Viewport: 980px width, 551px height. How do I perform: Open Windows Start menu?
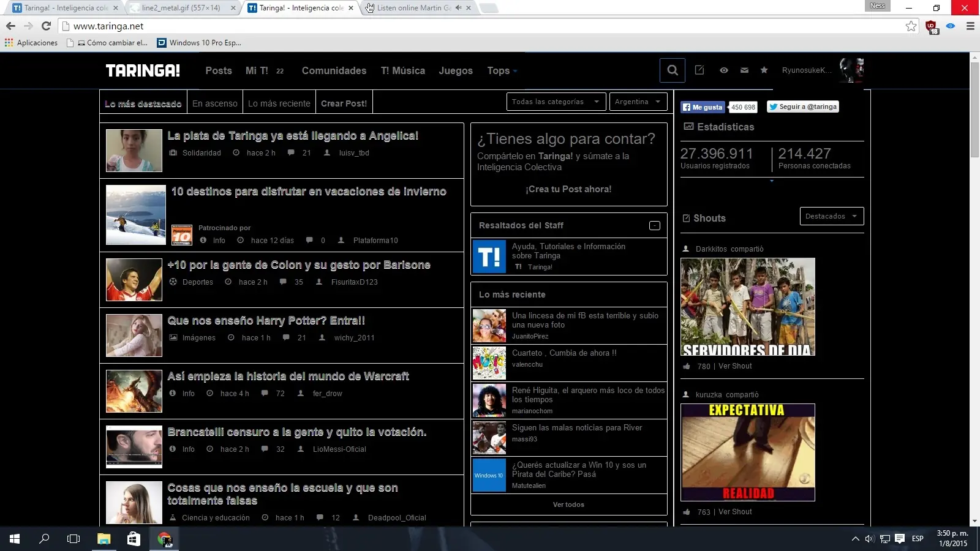pos(15,539)
